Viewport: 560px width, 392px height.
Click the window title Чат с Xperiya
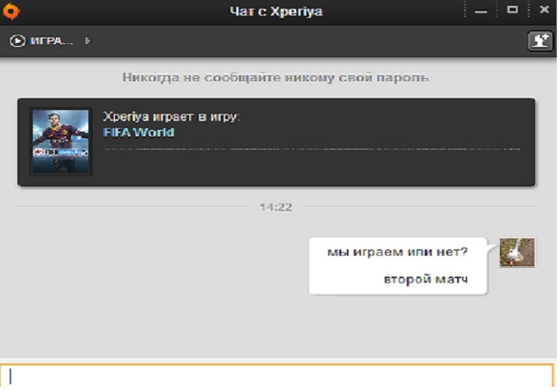point(276,11)
